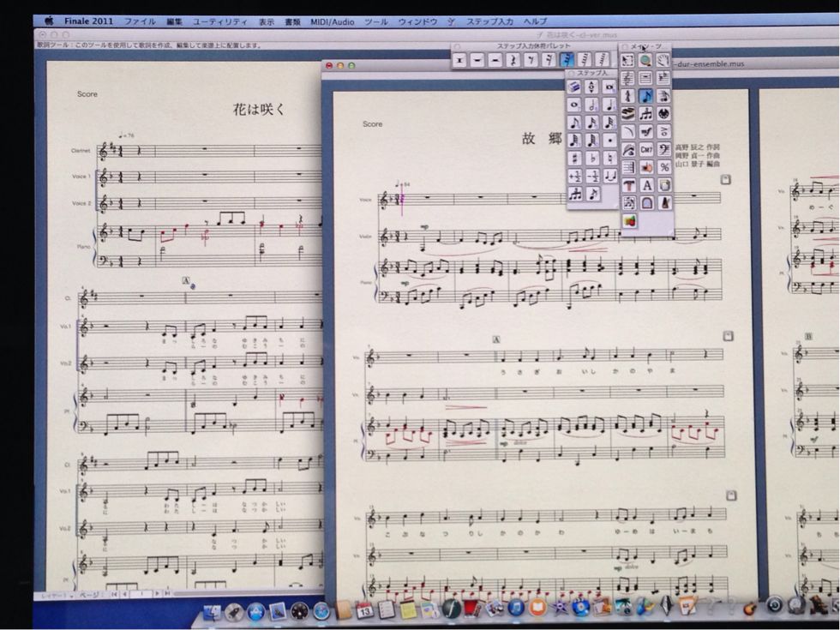Select the Articulation accent tool
Viewport: 840px width, 630px height.
(x=663, y=131)
